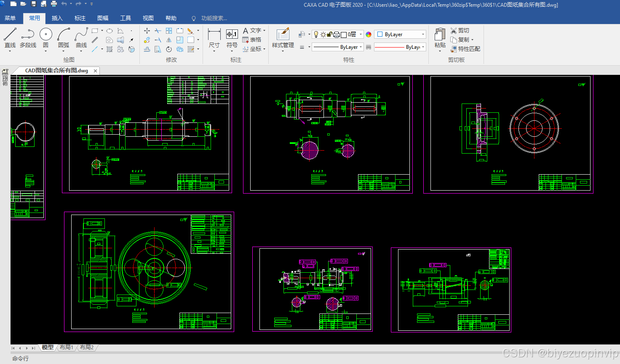Close the CAD图纸集合所有图.dwg document tab
620x364 pixels.
pyautogui.click(x=96, y=71)
